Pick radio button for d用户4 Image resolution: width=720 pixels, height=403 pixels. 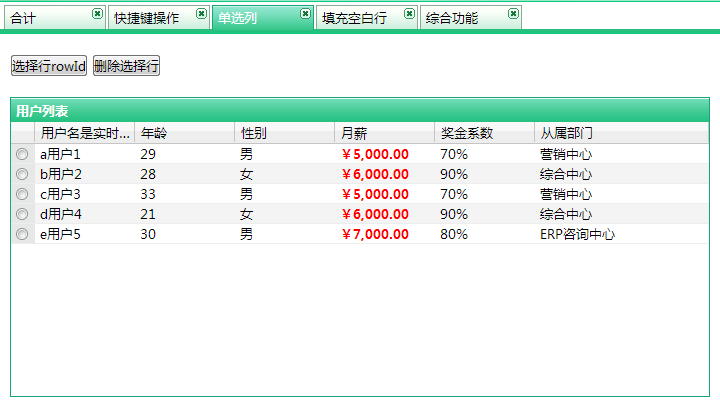(22, 214)
